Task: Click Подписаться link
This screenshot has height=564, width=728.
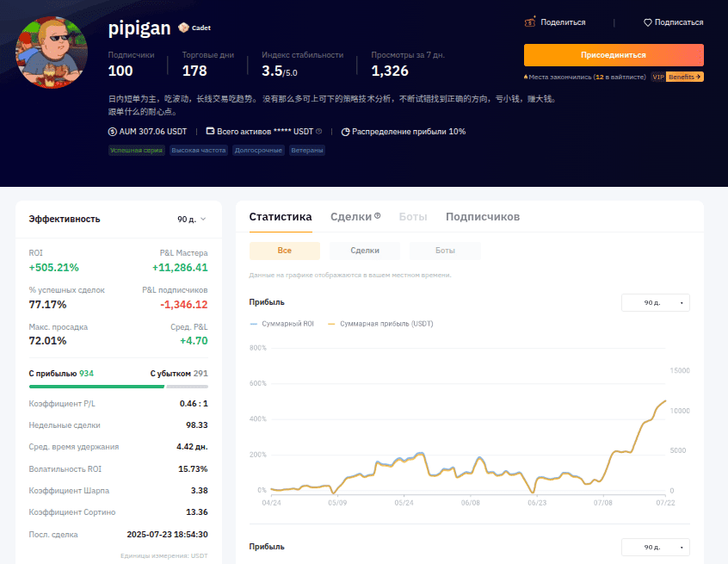Action: (679, 22)
